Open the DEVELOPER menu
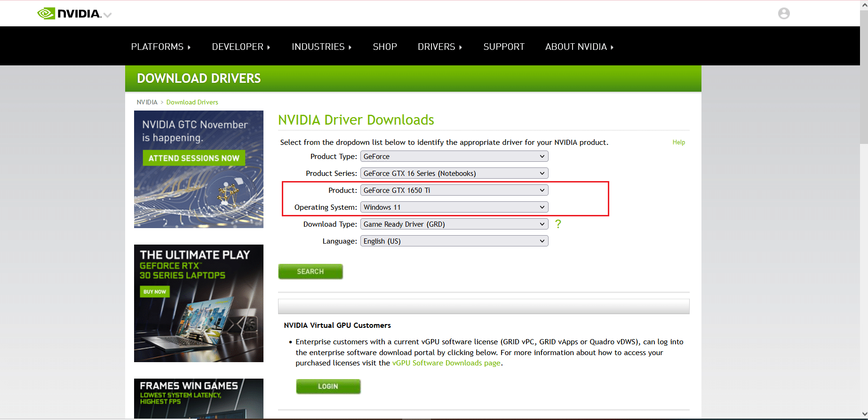The width and height of the screenshot is (868, 420). pos(241,47)
